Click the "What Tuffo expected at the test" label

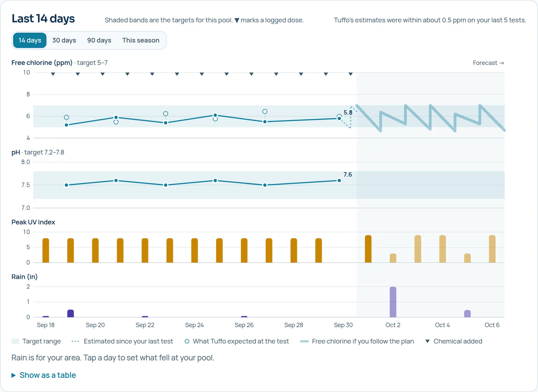click(x=241, y=341)
